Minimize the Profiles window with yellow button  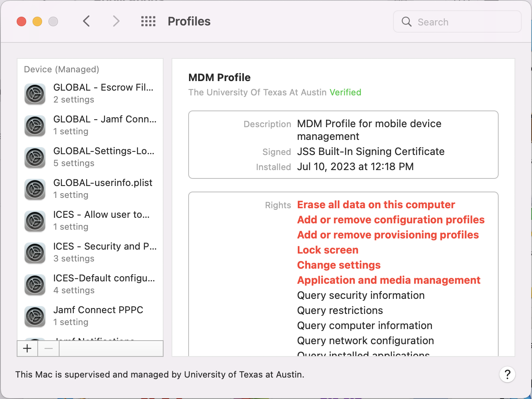point(37,21)
